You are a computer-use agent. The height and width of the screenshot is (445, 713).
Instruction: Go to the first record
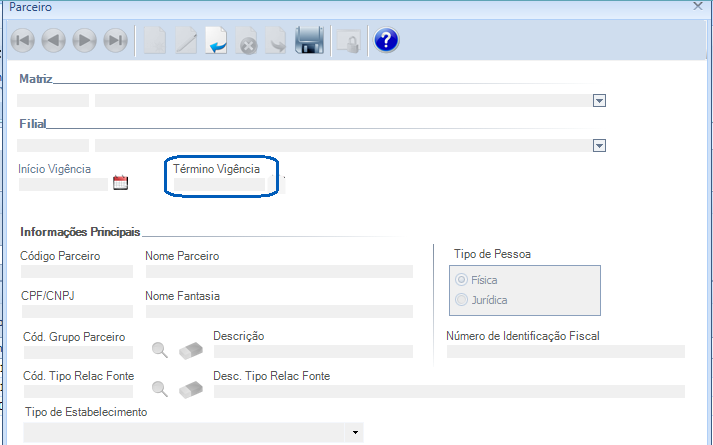pyautogui.click(x=23, y=40)
